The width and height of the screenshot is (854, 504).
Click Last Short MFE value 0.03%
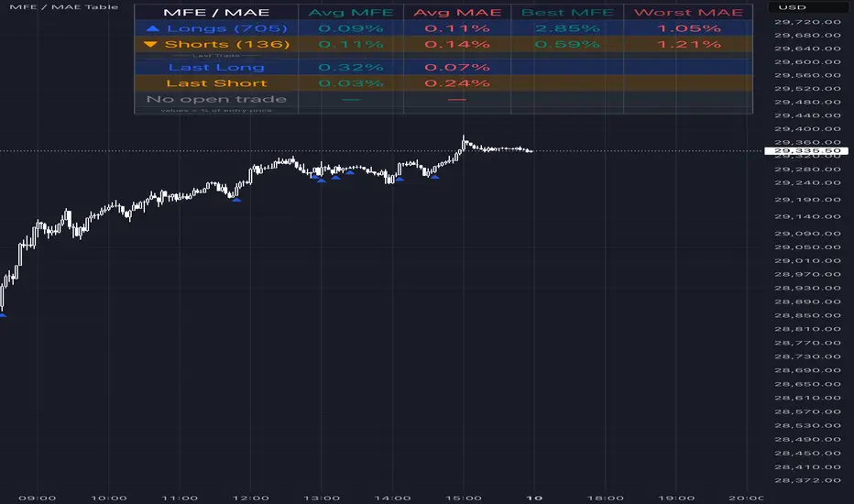(351, 82)
